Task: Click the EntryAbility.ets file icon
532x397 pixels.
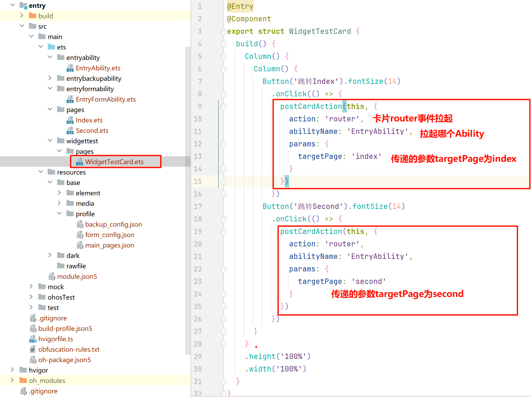Action: click(x=70, y=68)
